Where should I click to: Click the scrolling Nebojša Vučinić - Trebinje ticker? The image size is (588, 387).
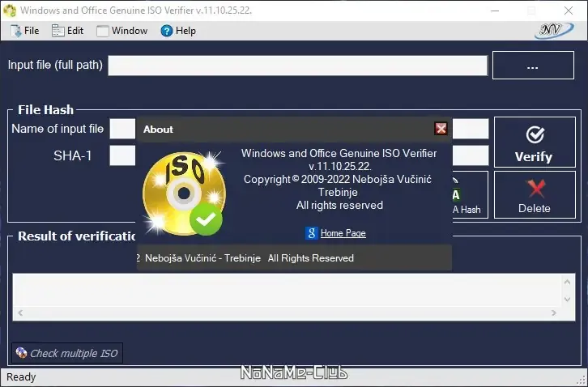(294, 258)
